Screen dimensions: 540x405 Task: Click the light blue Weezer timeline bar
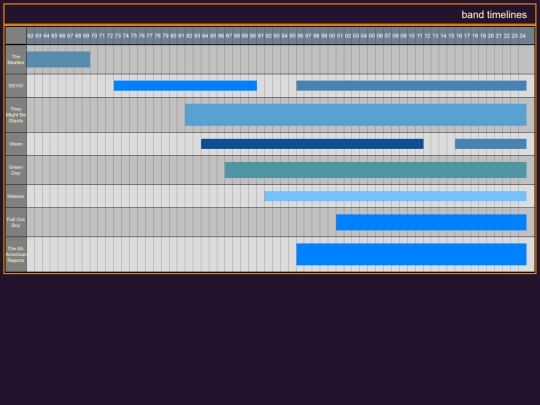395,196
